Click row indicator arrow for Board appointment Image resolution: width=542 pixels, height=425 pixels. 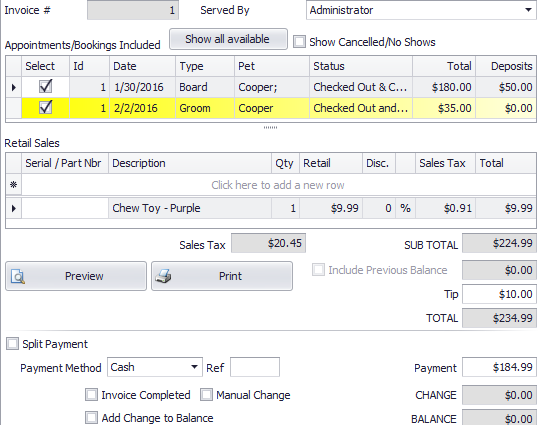pyautogui.click(x=14, y=87)
